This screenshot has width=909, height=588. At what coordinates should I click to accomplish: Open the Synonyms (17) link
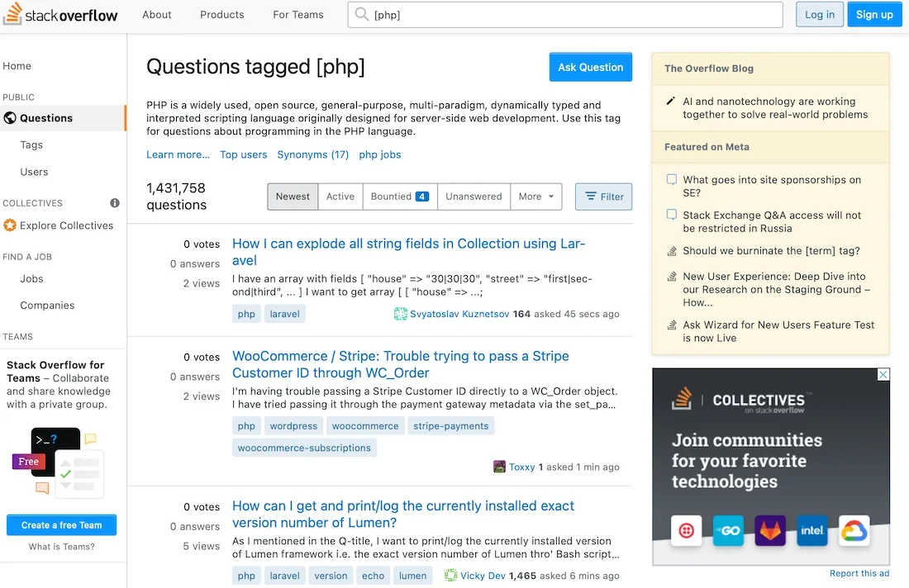click(x=313, y=154)
